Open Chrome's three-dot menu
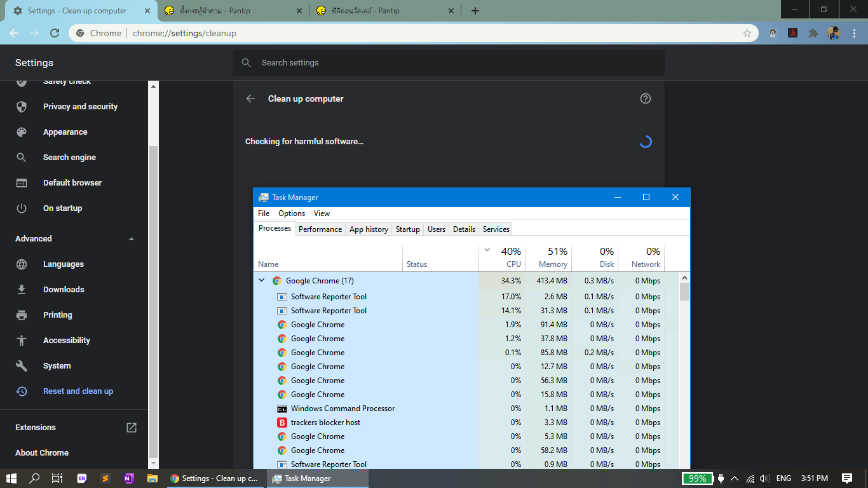 click(855, 33)
